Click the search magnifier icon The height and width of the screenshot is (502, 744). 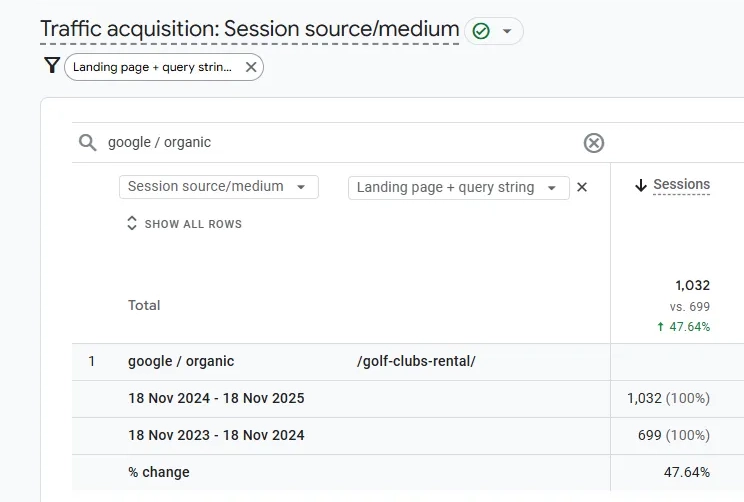[x=88, y=142]
